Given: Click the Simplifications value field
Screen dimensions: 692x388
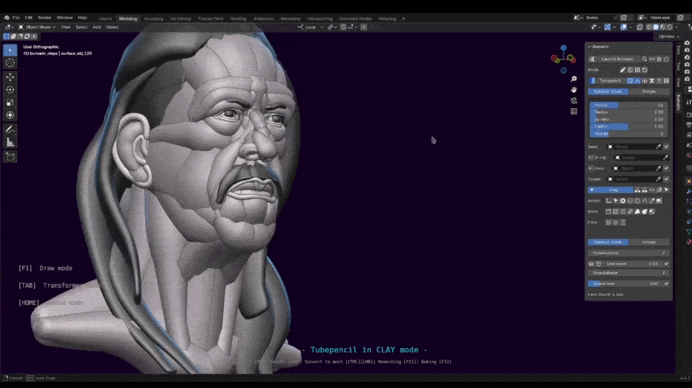Looking at the screenshot, I should 628,253.
